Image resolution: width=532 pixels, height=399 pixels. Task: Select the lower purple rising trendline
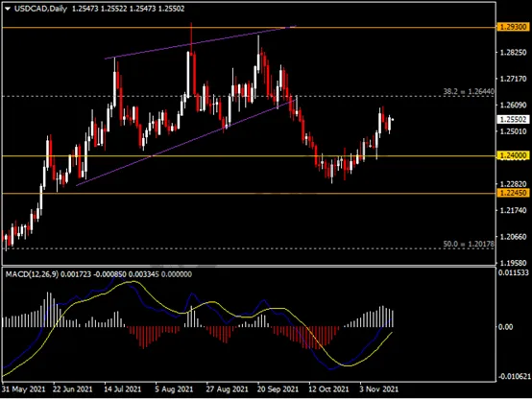pyautogui.click(x=186, y=142)
